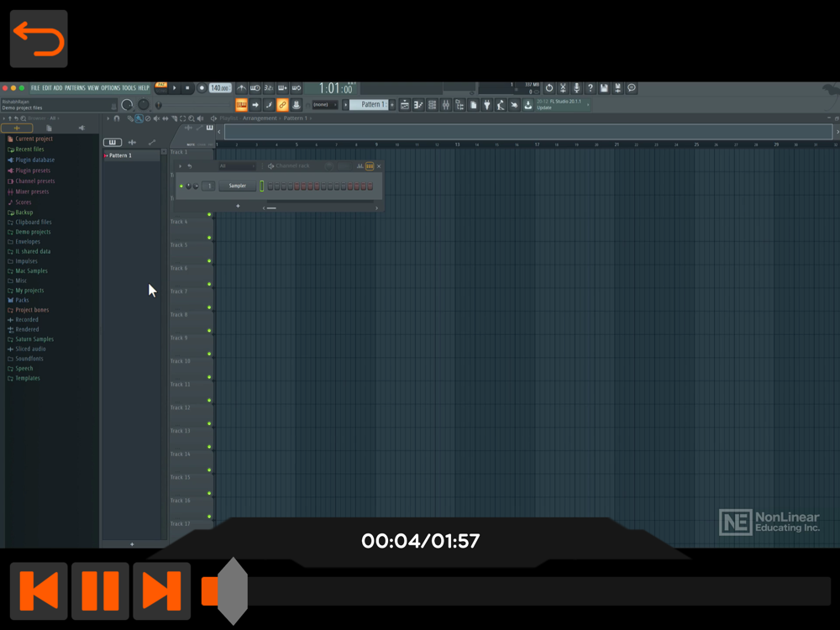Click the undo history circular arrow icon
This screenshot has height=630, width=840.
tap(549, 88)
